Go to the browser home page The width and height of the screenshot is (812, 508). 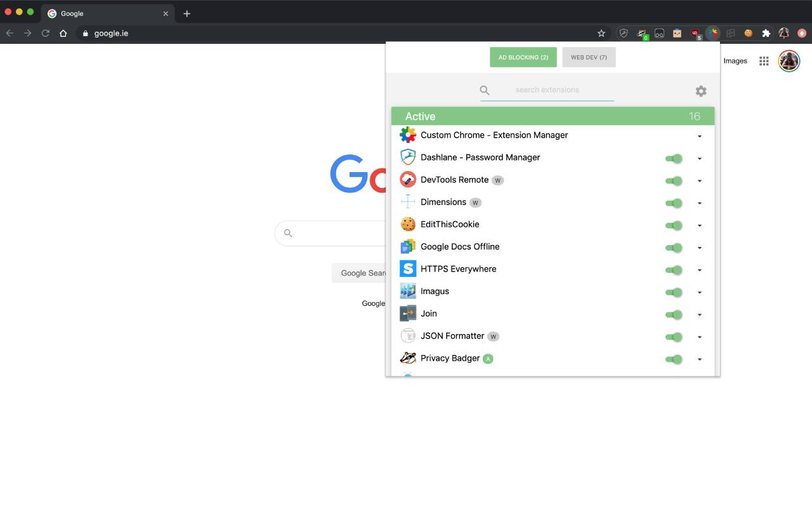coord(63,33)
